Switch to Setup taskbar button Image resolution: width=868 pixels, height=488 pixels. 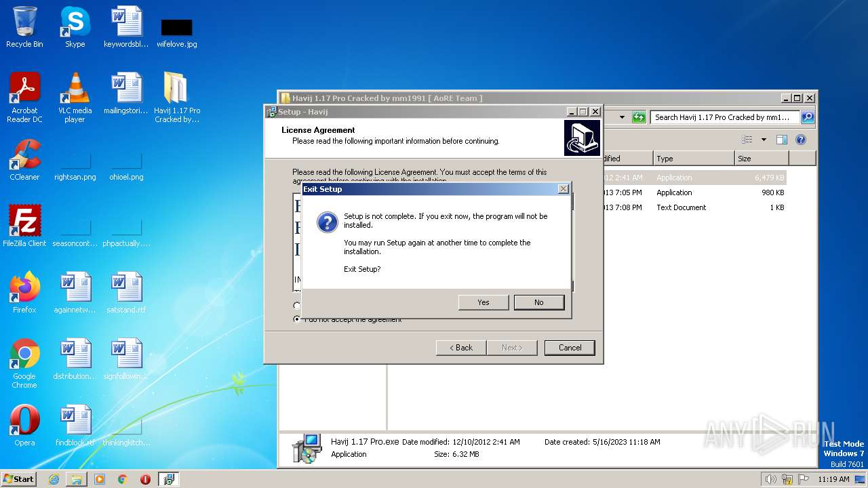(x=168, y=479)
